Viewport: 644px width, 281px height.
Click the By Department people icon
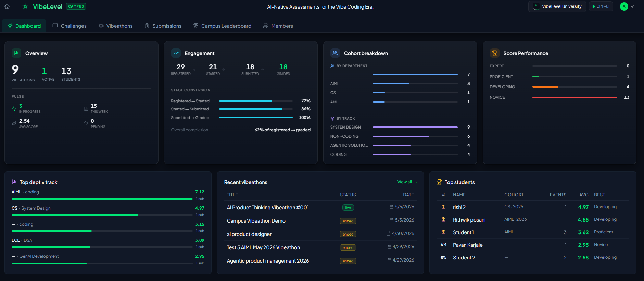332,66
